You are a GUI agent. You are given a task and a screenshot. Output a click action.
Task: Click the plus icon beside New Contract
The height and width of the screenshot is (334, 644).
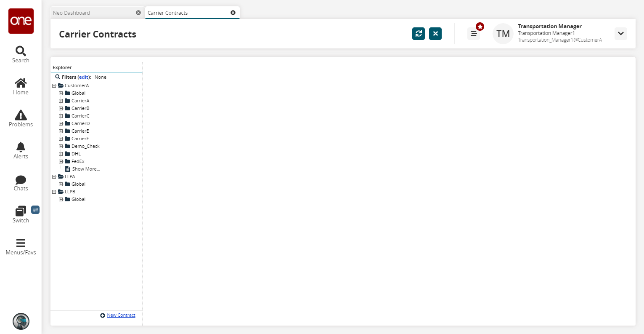tap(103, 315)
